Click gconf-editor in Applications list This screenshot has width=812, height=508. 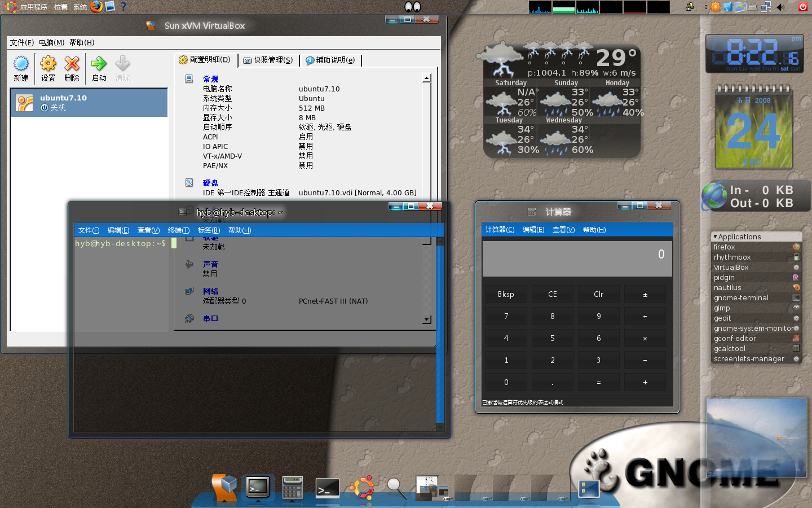756,338
